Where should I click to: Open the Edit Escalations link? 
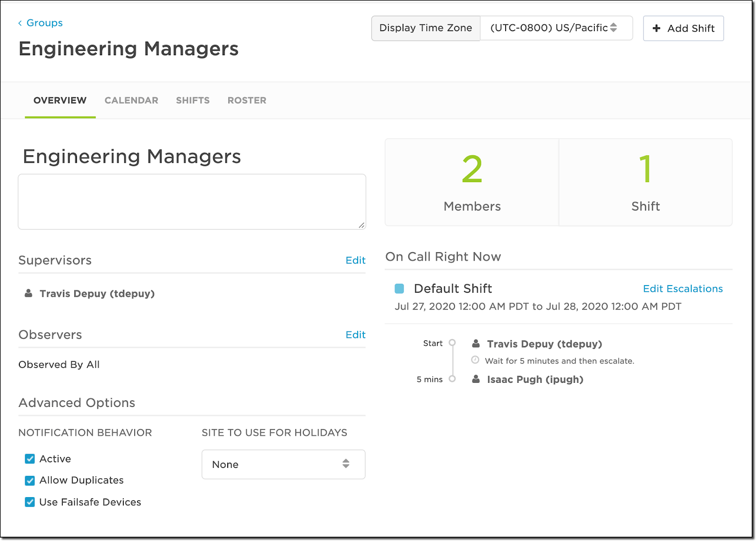point(682,289)
